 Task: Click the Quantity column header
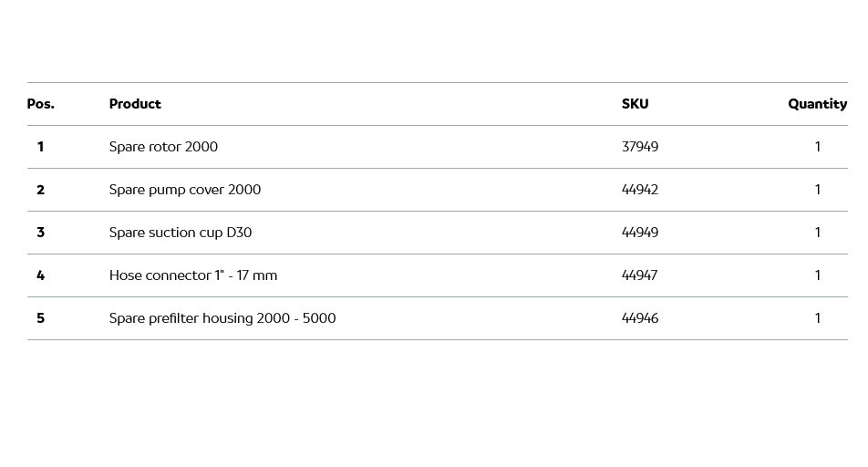tap(817, 104)
